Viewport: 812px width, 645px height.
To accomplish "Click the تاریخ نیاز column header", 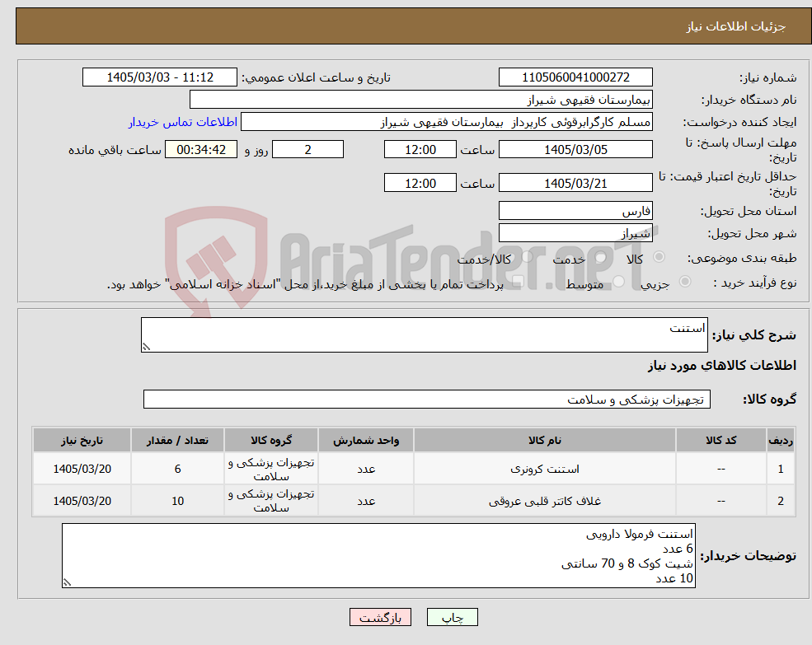I will click(82, 440).
